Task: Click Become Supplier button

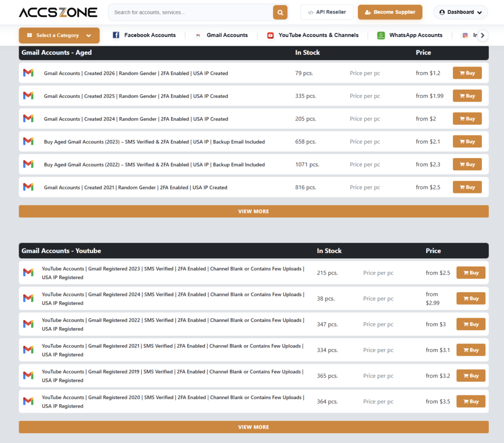Action: click(x=390, y=12)
